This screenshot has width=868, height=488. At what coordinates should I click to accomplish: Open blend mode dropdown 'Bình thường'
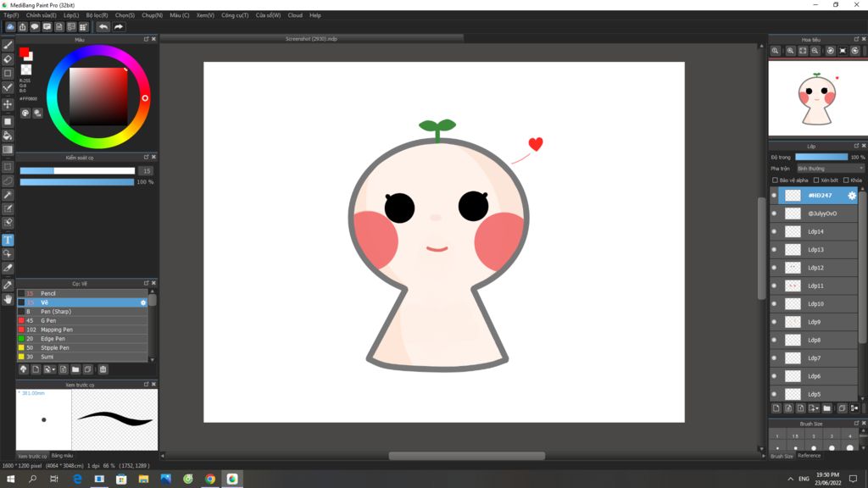[830, 169]
